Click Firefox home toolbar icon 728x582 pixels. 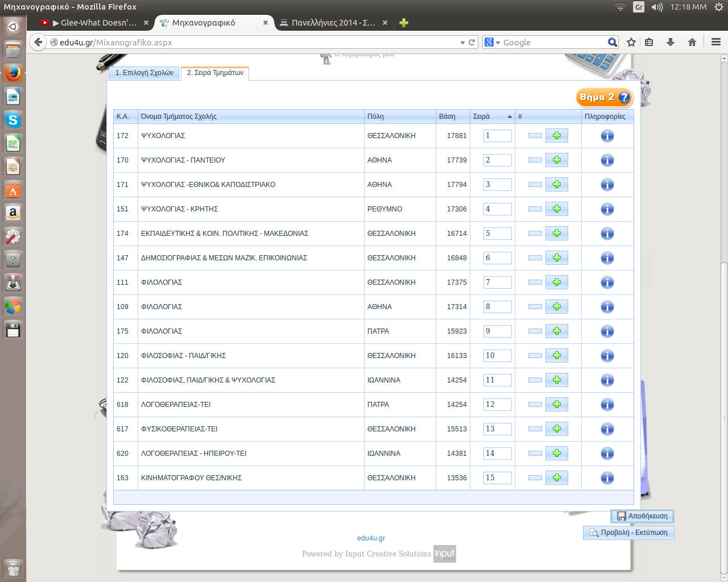(692, 42)
